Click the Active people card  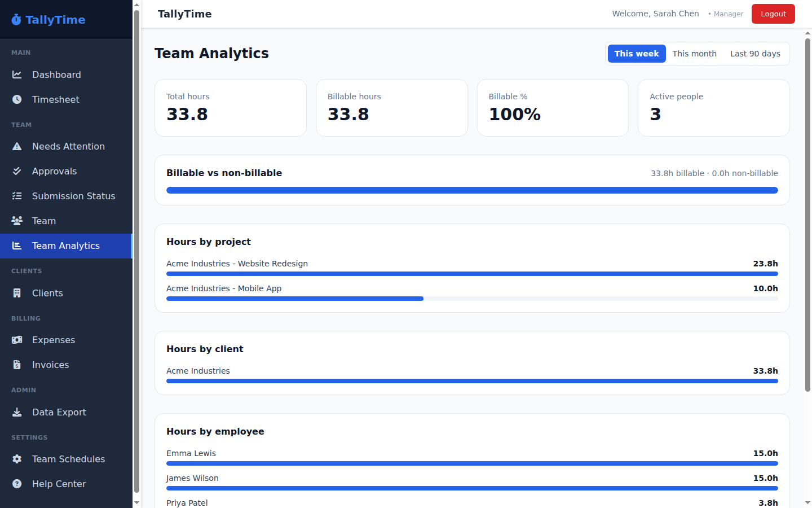[x=714, y=108]
